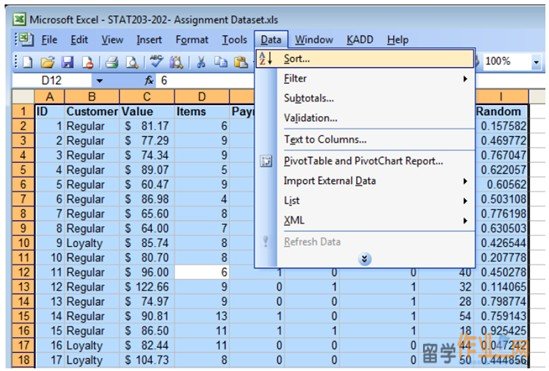
Task: Copy selection with the Copy icon
Action: (221, 62)
